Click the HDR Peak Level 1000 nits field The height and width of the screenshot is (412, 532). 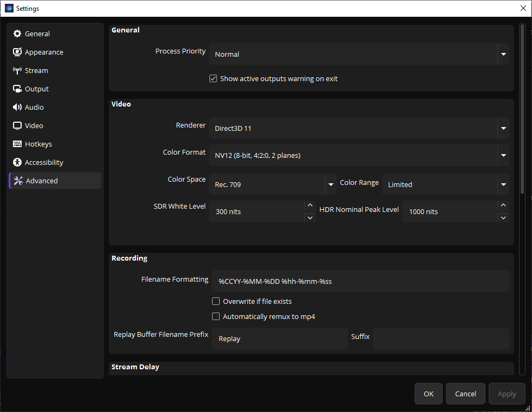pos(450,211)
